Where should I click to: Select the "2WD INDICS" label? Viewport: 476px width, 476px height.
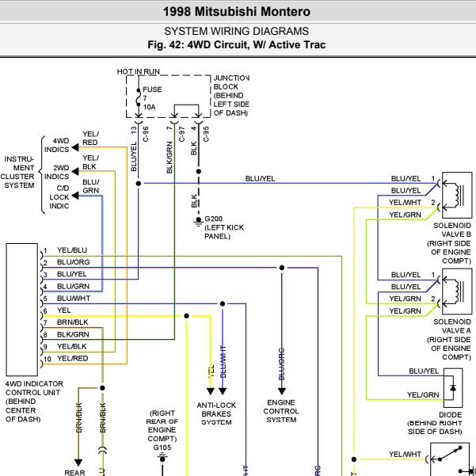[x=57, y=172]
